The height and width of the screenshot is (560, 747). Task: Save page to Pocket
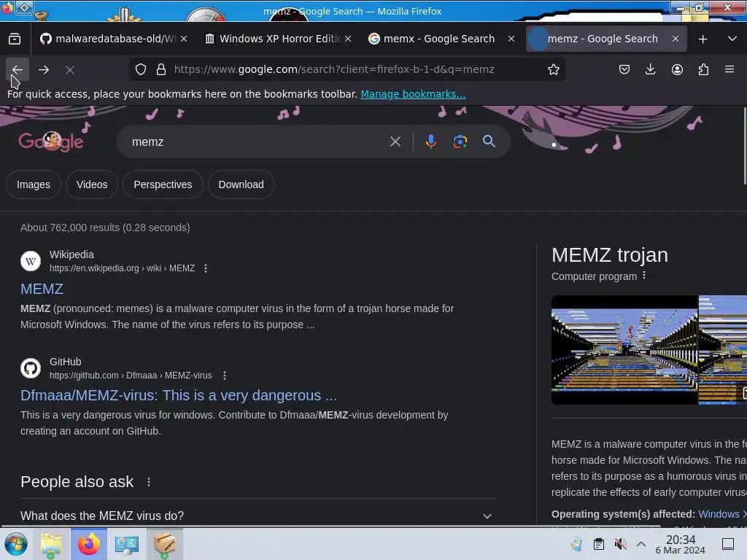pyautogui.click(x=624, y=69)
